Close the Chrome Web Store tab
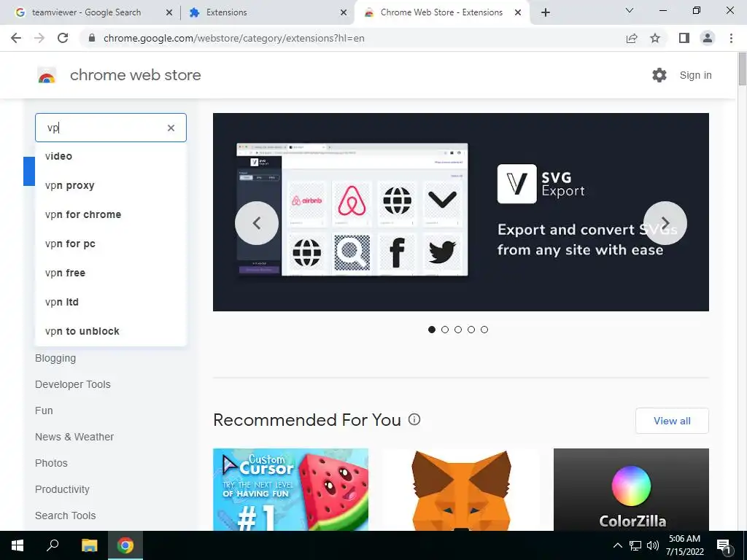 coord(518,13)
